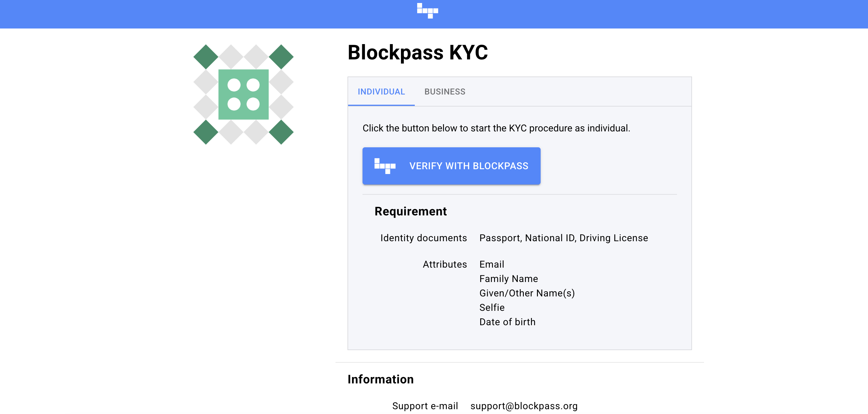Click the Attributes label
This screenshot has height=414, width=868.
tap(445, 264)
